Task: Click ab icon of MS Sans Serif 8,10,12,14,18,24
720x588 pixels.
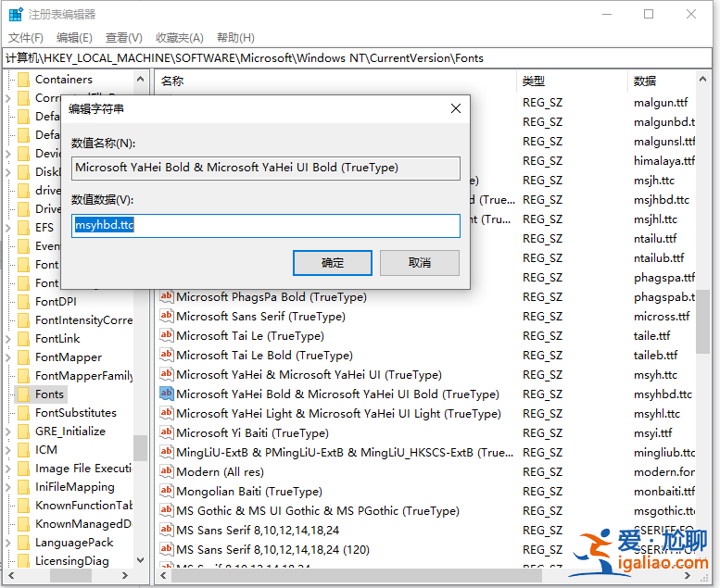Action: pyautogui.click(x=166, y=530)
